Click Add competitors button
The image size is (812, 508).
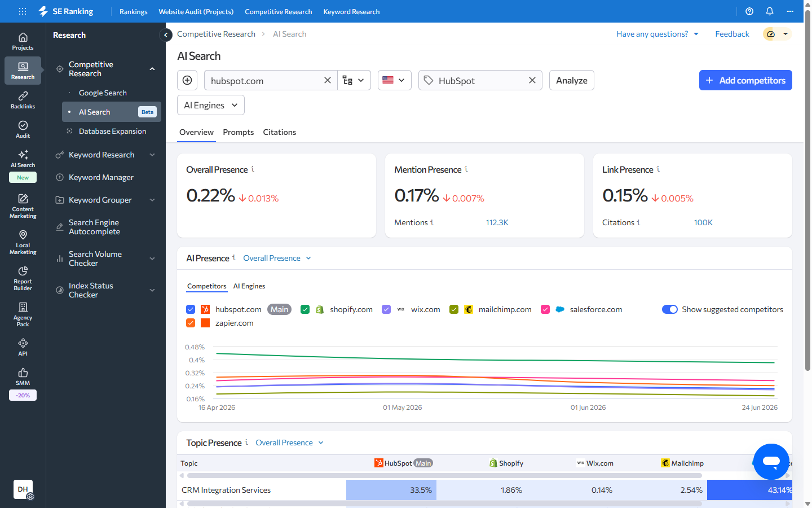[x=745, y=80]
